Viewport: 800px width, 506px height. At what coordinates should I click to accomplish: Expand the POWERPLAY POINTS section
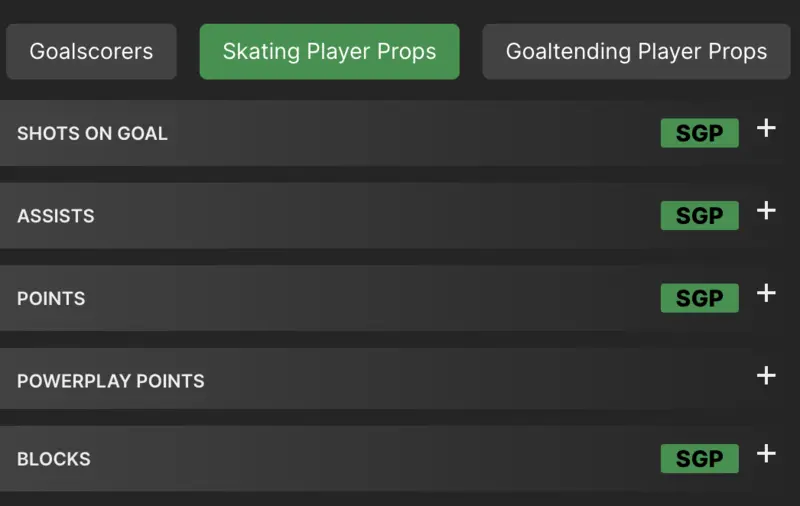click(x=400, y=380)
